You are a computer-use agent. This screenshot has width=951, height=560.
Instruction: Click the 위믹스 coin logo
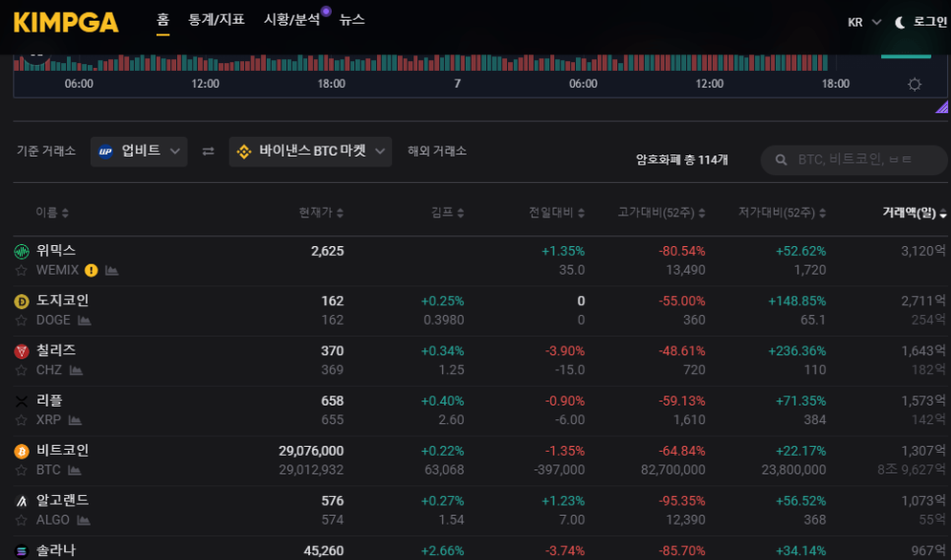pos(22,252)
